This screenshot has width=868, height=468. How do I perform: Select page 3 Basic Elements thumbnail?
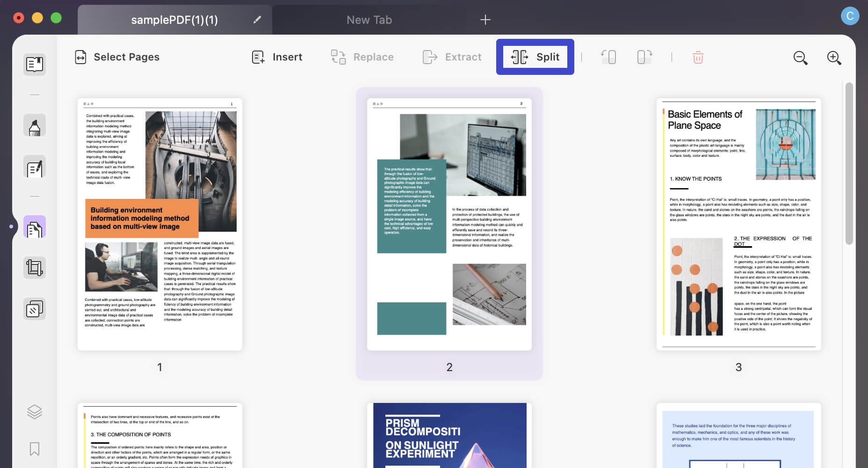pos(739,224)
